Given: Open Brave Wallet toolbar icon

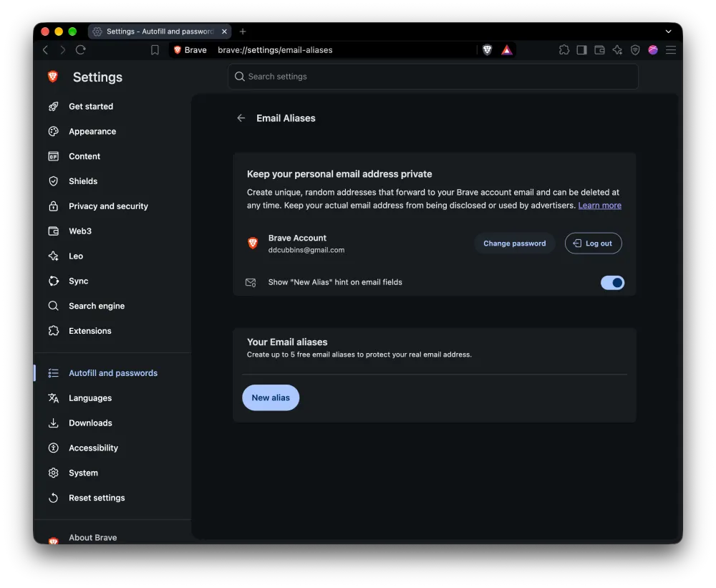Looking at the screenshot, I should (x=599, y=50).
